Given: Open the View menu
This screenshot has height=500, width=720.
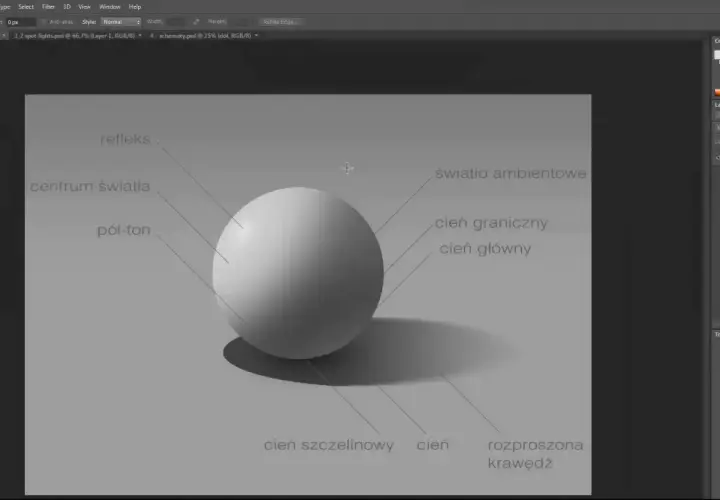Looking at the screenshot, I should click(x=84, y=7).
